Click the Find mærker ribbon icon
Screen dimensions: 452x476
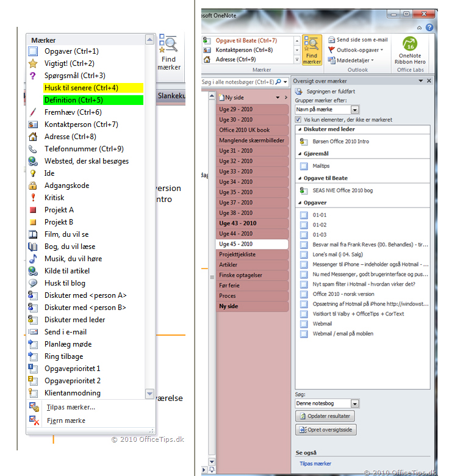[x=311, y=50]
